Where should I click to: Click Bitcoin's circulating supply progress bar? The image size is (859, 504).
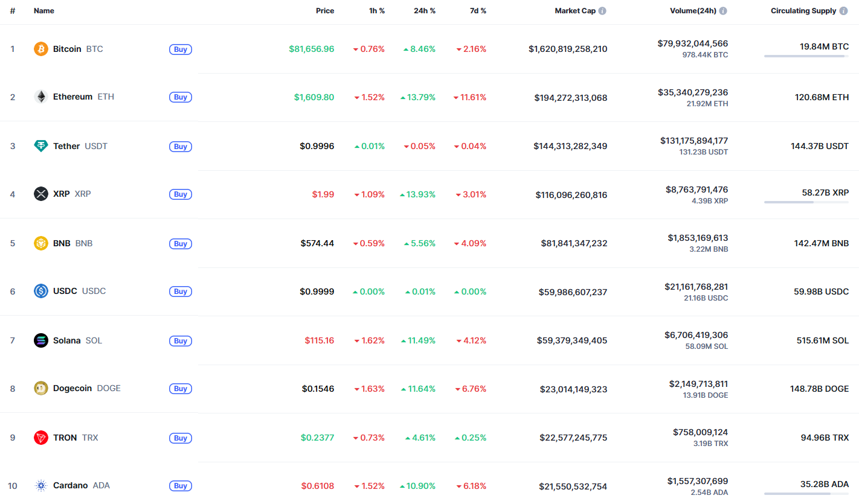806,56
